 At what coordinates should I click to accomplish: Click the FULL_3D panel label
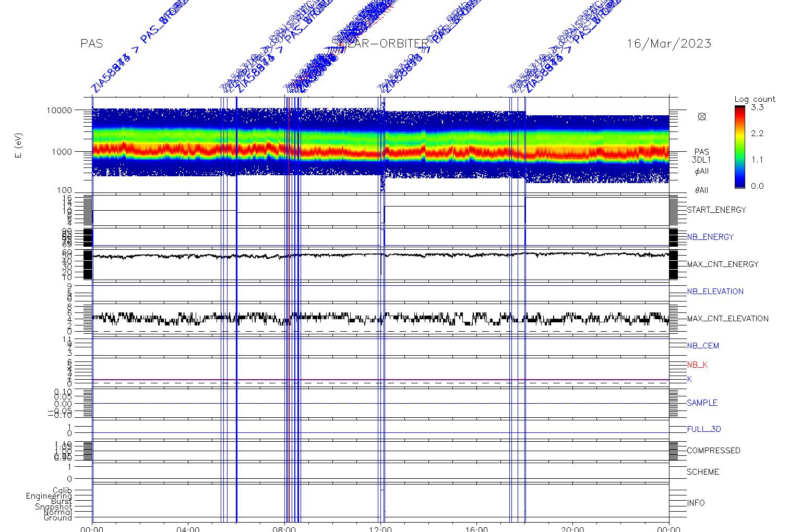point(704,429)
